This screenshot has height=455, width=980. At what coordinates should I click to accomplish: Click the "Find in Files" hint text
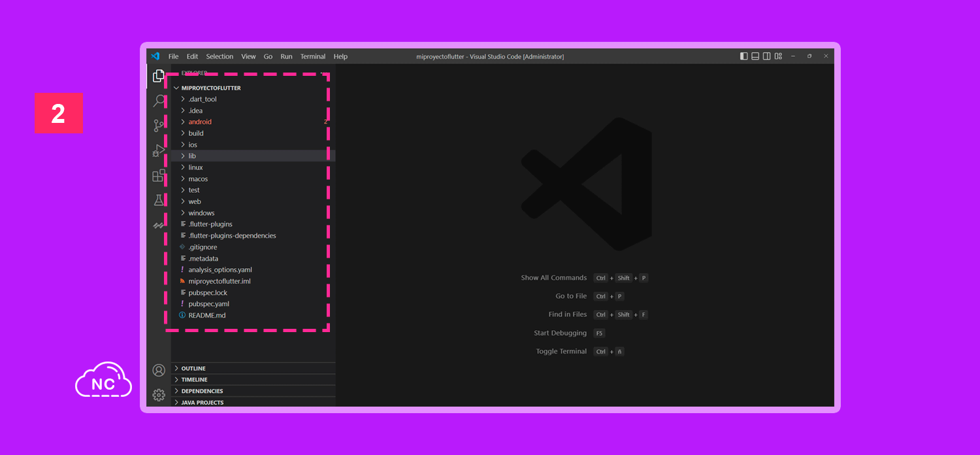568,314
